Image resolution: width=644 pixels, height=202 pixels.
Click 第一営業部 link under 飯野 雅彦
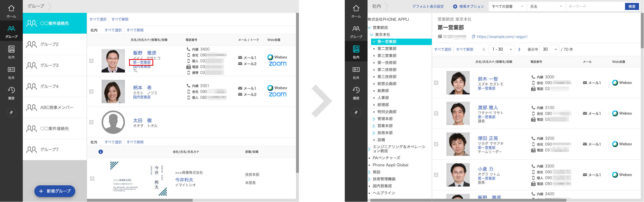click(142, 62)
